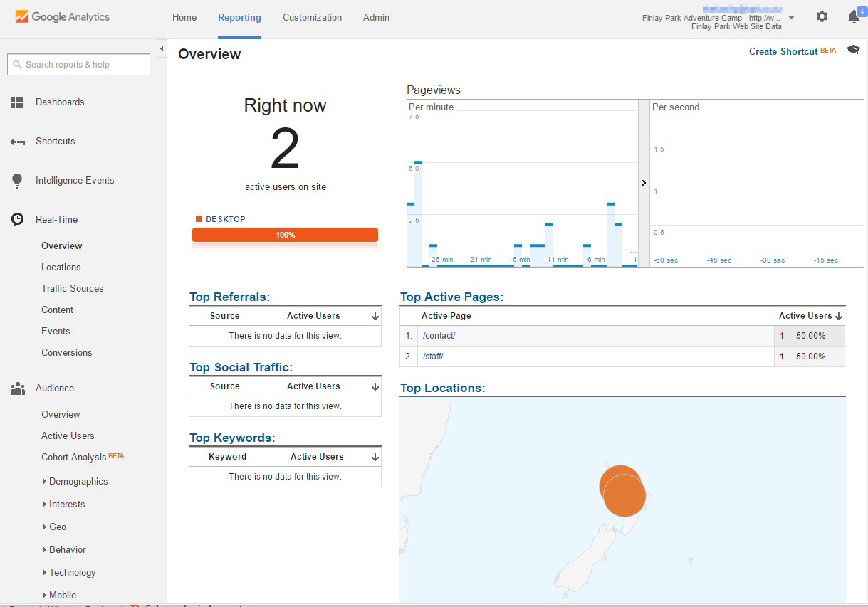Select Real-Time Overview report
The width and height of the screenshot is (868, 607).
click(x=62, y=246)
